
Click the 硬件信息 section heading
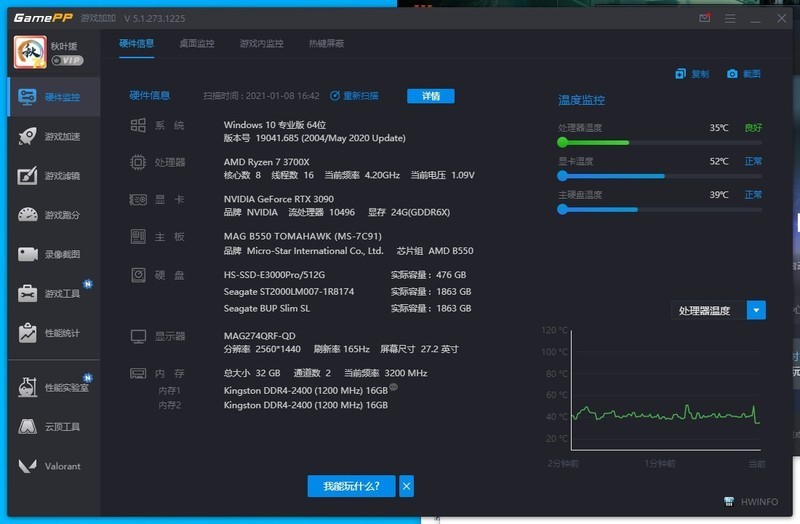(x=149, y=95)
